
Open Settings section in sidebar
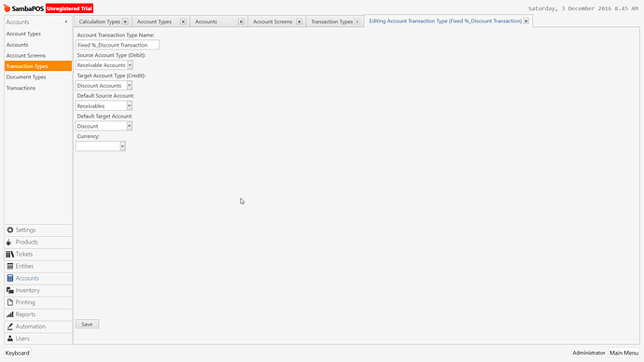pyautogui.click(x=37, y=230)
